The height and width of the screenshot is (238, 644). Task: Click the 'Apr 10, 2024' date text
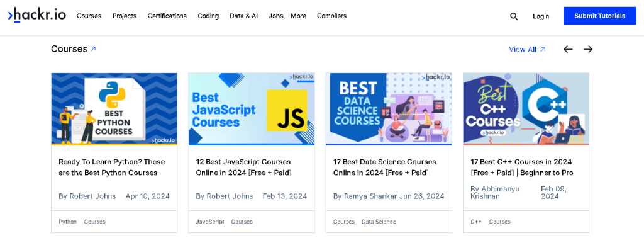[147, 196]
